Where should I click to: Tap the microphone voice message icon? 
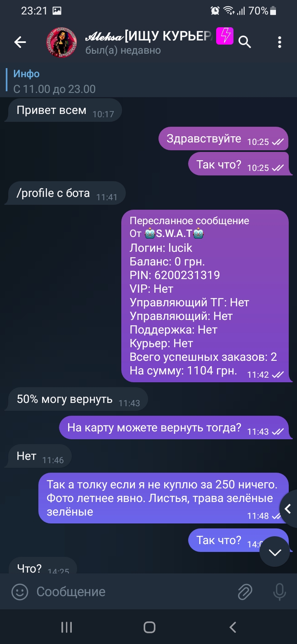[280, 592]
